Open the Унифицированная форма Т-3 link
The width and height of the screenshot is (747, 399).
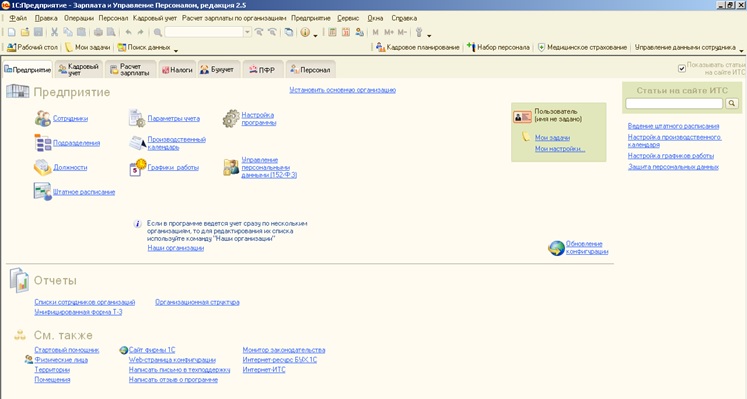click(x=78, y=312)
